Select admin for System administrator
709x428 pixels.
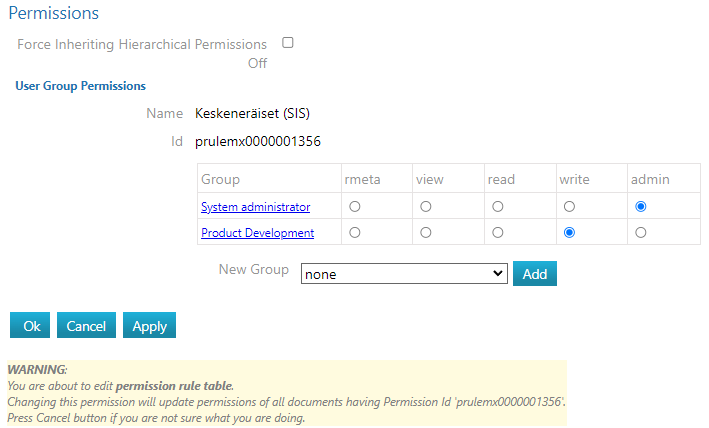[x=641, y=207]
